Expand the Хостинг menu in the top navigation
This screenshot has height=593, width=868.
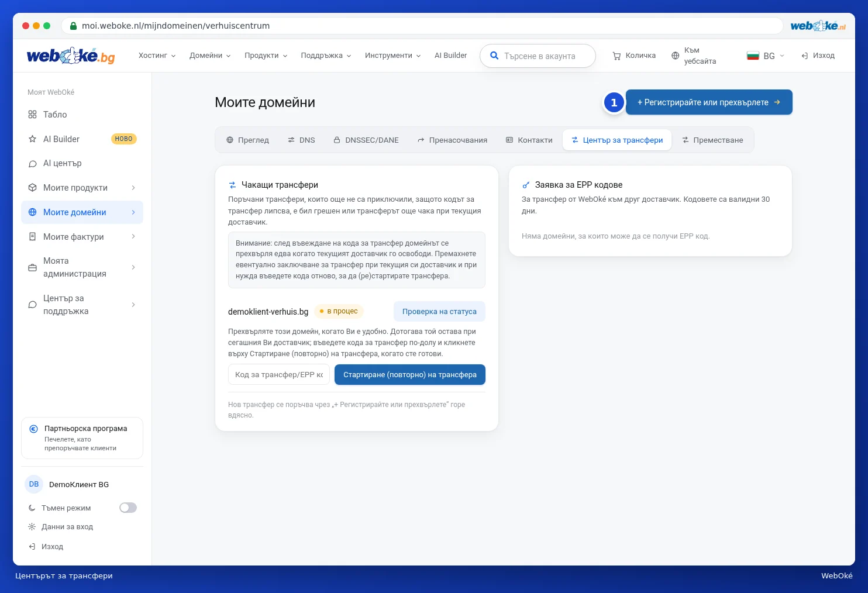157,56
